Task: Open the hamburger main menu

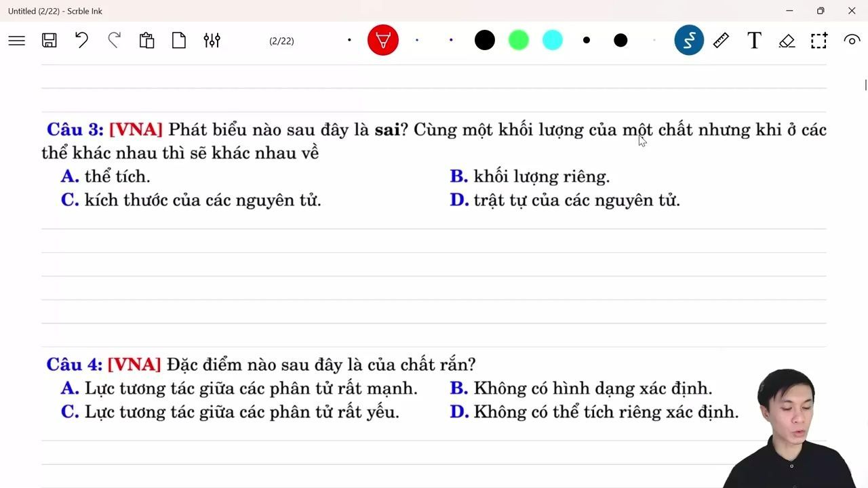Action: click(17, 41)
